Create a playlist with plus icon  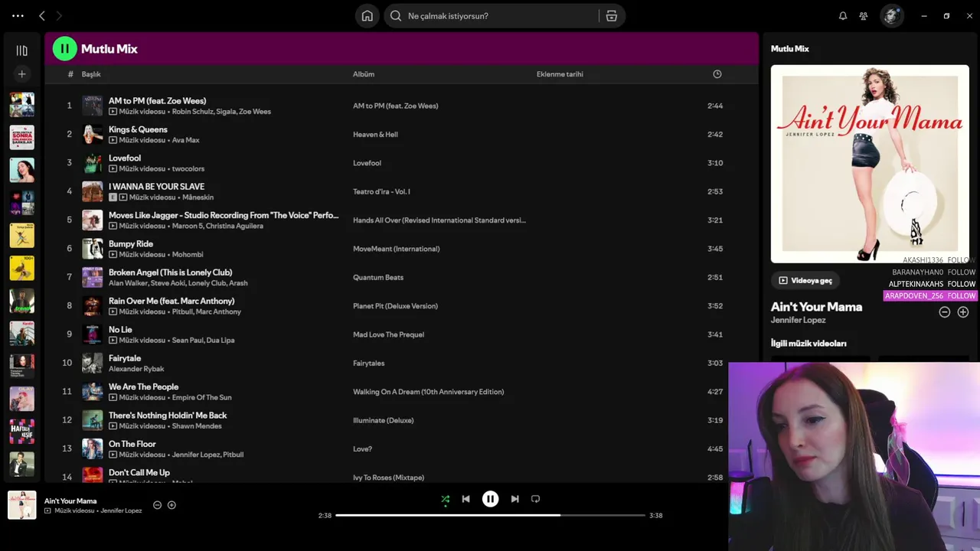point(21,74)
